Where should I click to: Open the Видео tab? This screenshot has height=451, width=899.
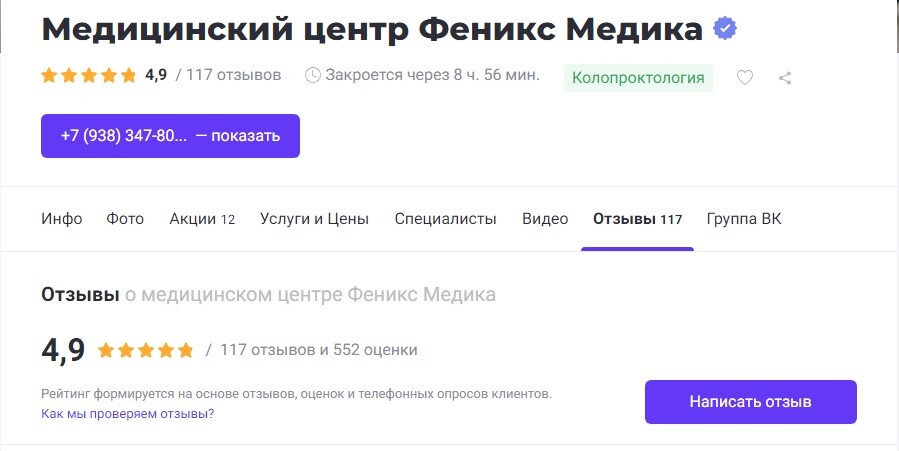pyautogui.click(x=545, y=219)
